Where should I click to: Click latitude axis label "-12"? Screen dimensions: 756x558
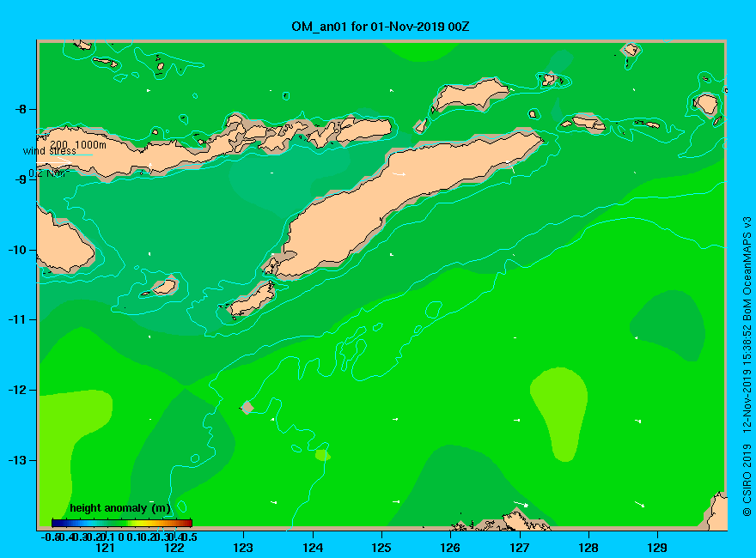tap(17, 390)
